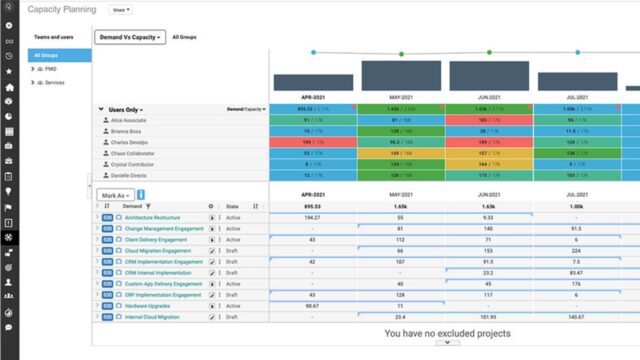Open the pie chart icon in the sidebar
Viewport: 640px width, 360px height.
click(9, 117)
